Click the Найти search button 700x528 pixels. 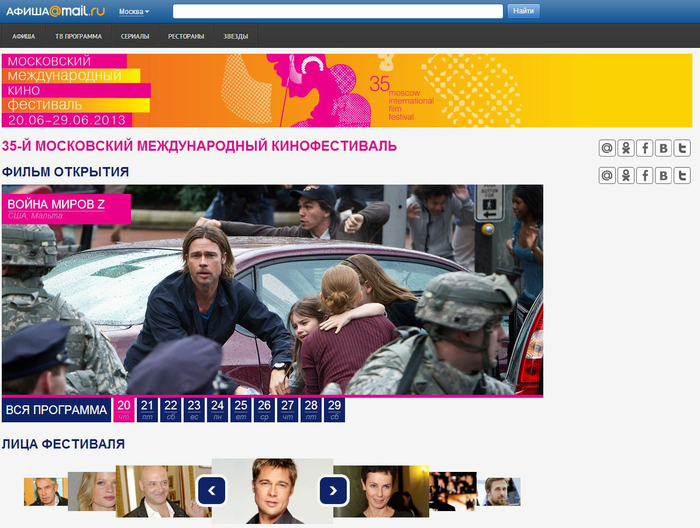pos(523,11)
